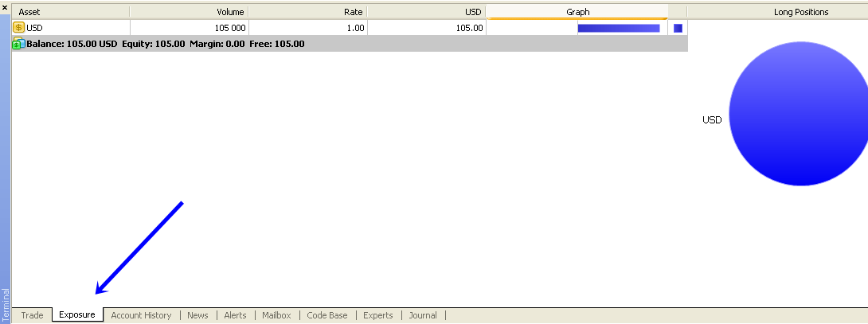Select the Exposure tab

pos(77,315)
